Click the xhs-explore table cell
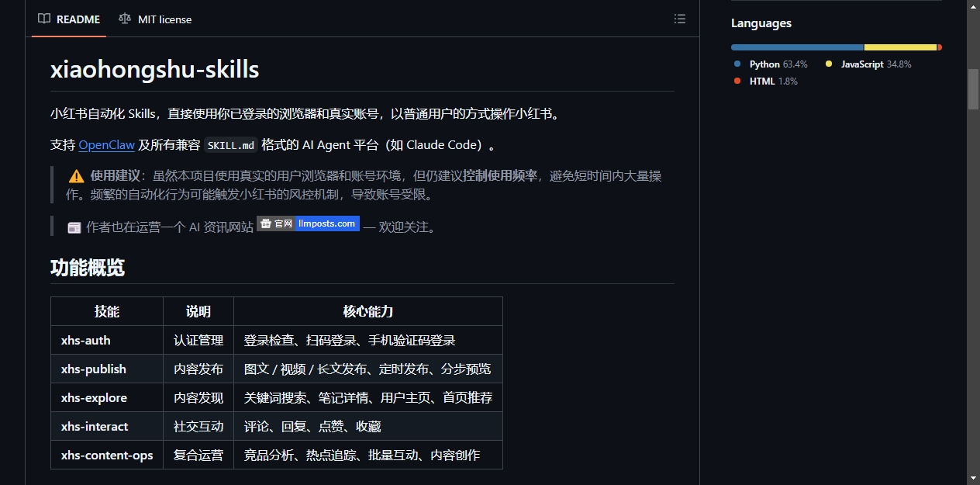Screen dimensions: 980x485 coord(107,397)
